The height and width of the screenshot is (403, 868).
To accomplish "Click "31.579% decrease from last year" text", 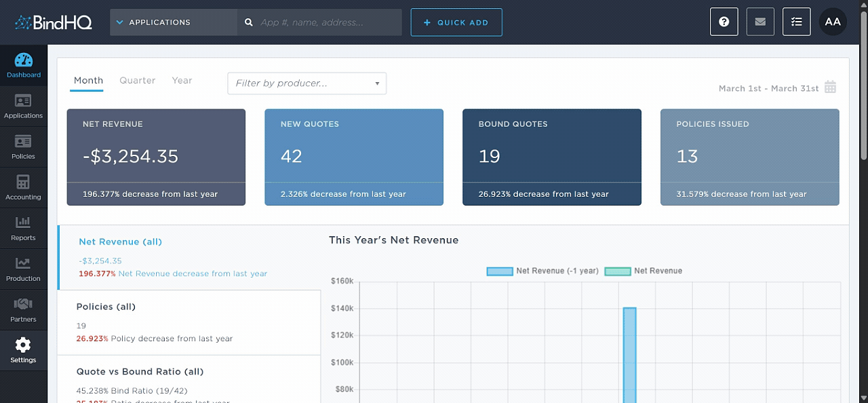I will (x=742, y=194).
